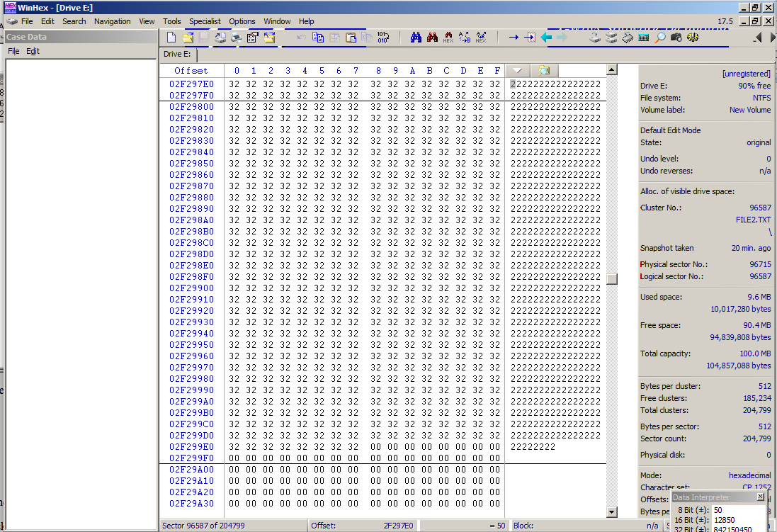
Task: Open the Case Data File menu
Action: [x=13, y=51]
